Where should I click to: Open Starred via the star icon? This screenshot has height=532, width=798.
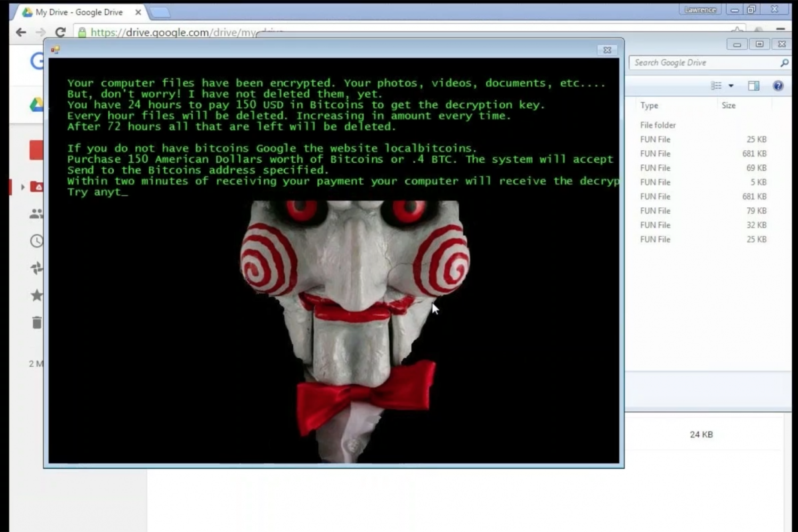37,296
